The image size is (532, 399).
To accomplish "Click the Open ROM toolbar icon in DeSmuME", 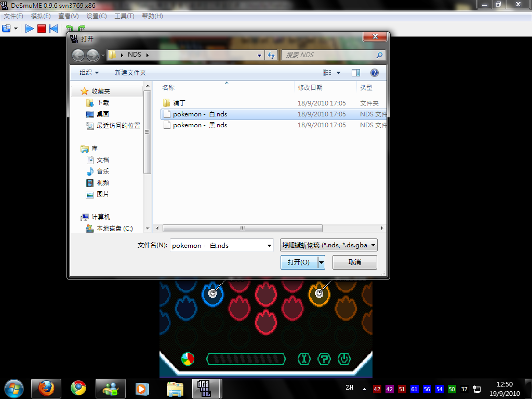I will pyautogui.click(x=6, y=29).
